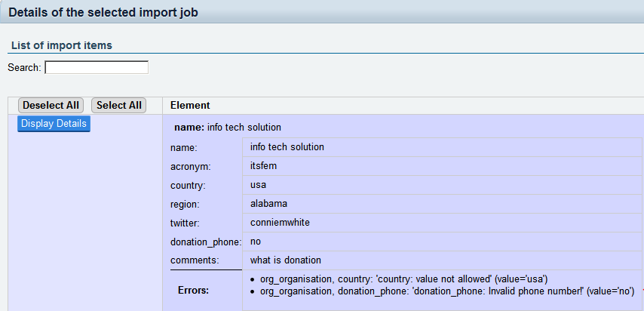Select the donation_phone value 'no'
644x311 pixels.
[256, 242]
